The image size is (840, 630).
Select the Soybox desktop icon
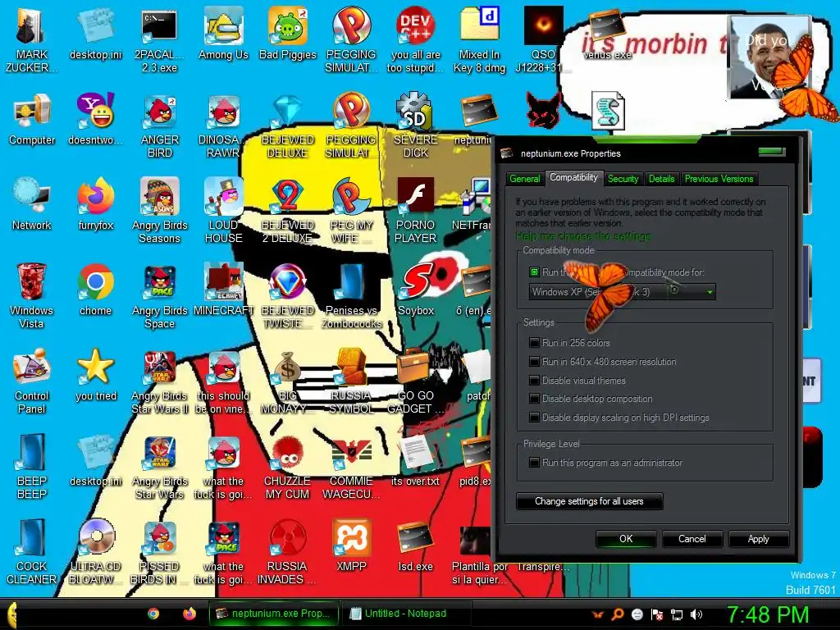(x=416, y=290)
